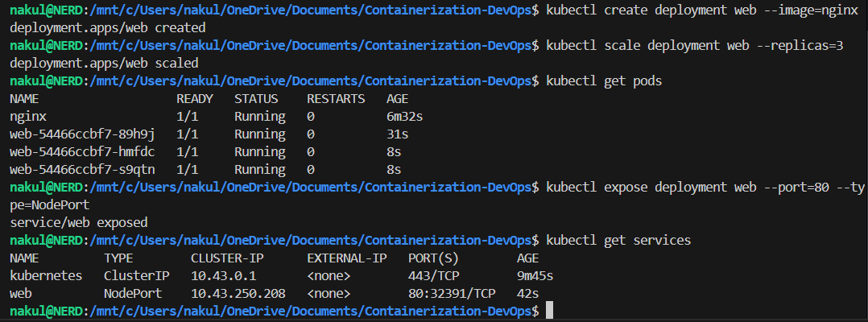Click 'deployment.apps/web scaled' output line
This screenshot has height=322, width=868.
(104, 64)
